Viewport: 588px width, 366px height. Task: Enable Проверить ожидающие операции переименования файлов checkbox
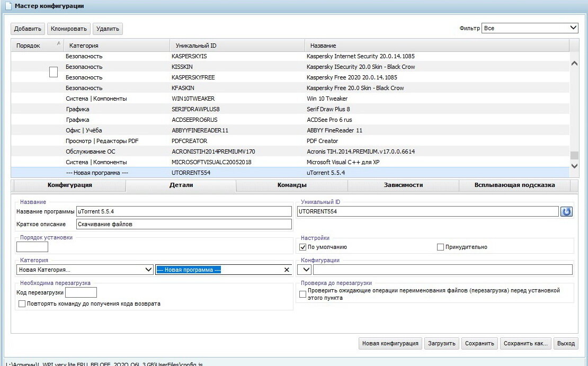coord(303,294)
